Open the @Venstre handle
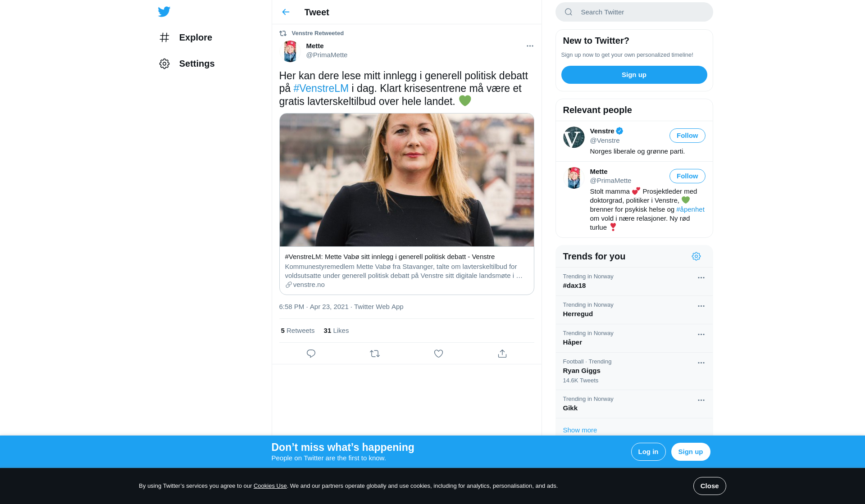 tap(605, 141)
